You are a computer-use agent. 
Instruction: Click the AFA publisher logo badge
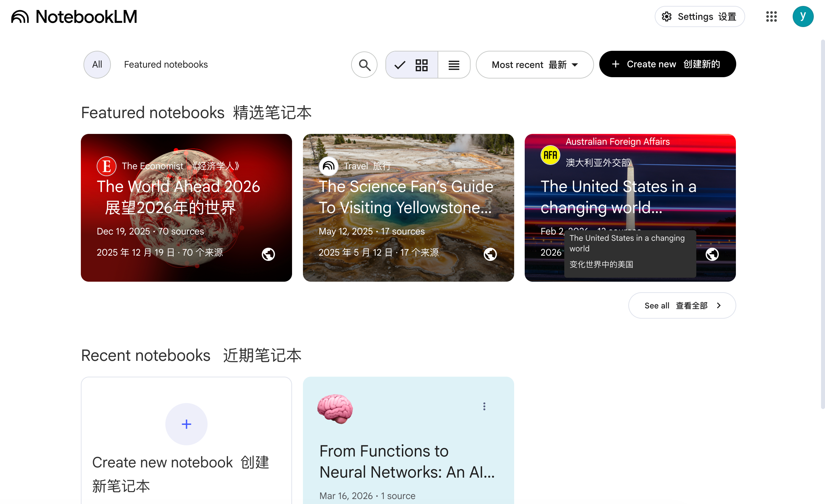click(550, 155)
